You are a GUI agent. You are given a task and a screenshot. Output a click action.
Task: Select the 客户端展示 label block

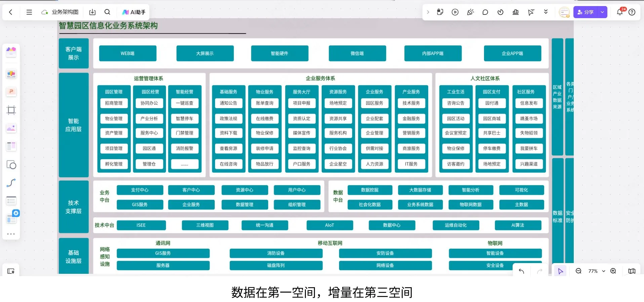pyautogui.click(x=74, y=53)
